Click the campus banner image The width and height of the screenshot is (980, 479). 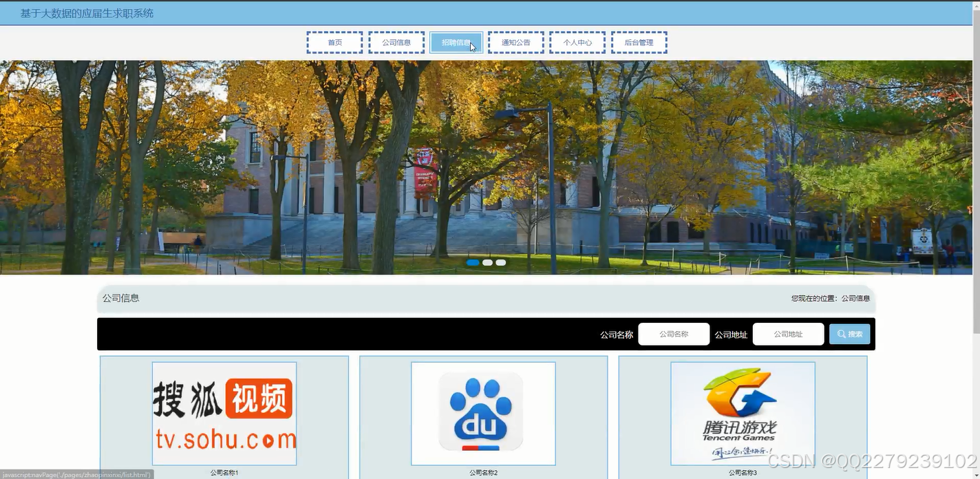click(x=486, y=167)
